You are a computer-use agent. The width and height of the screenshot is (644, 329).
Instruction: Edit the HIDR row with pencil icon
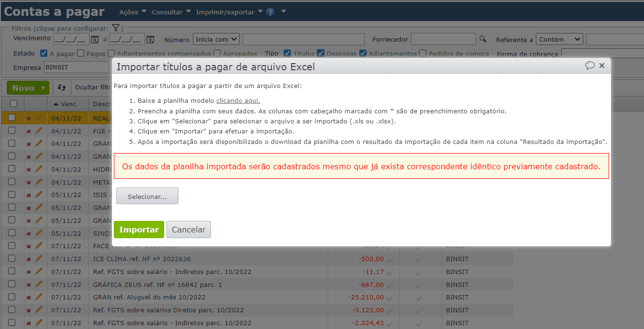[x=38, y=169]
